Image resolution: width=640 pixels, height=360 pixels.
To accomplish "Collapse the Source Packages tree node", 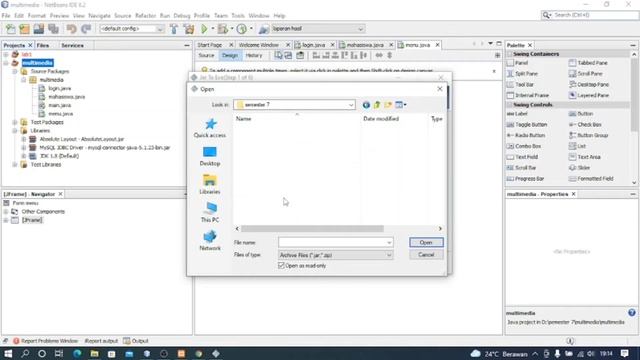I will pyautogui.click(x=15, y=71).
